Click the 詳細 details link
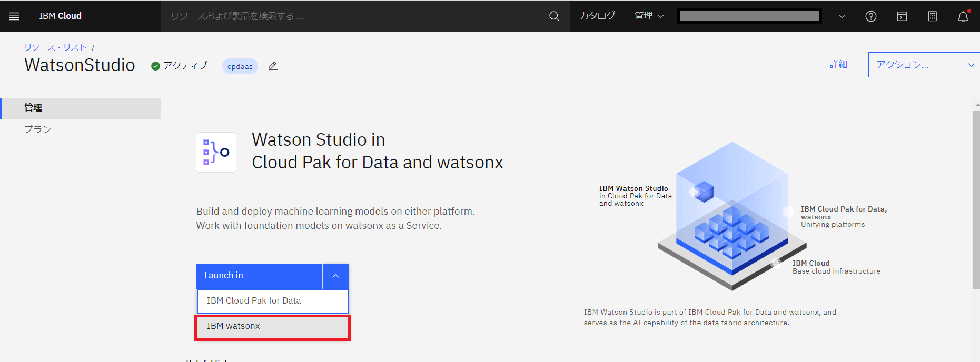Screen dimensions: 980x362 click(x=839, y=64)
